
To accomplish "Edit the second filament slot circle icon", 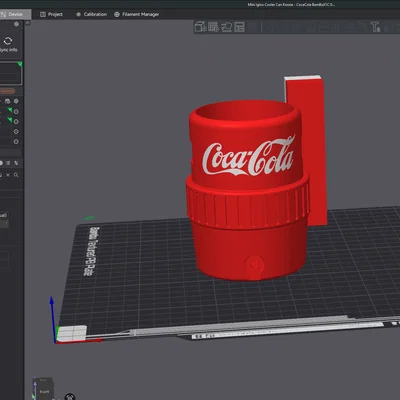I will [x=16, y=122].
